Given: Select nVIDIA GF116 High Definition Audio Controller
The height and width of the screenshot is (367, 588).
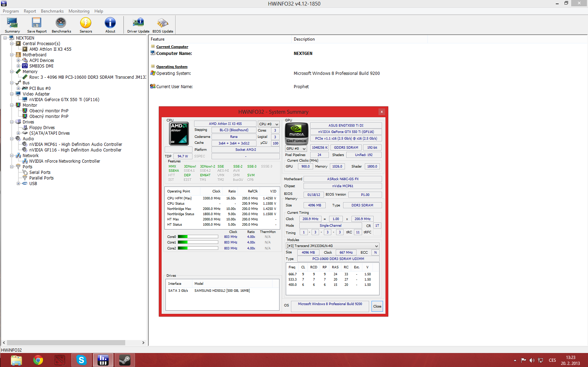Looking at the screenshot, I should [x=75, y=150].
